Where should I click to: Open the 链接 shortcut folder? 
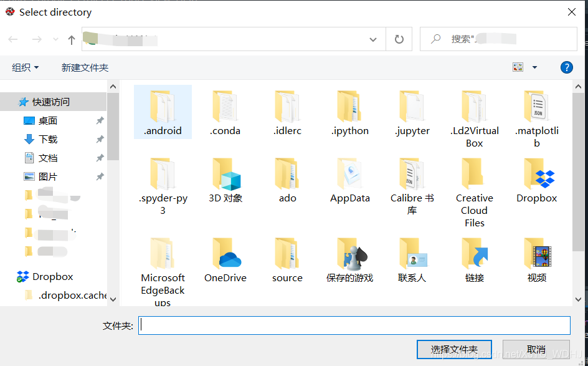point(474,255)
